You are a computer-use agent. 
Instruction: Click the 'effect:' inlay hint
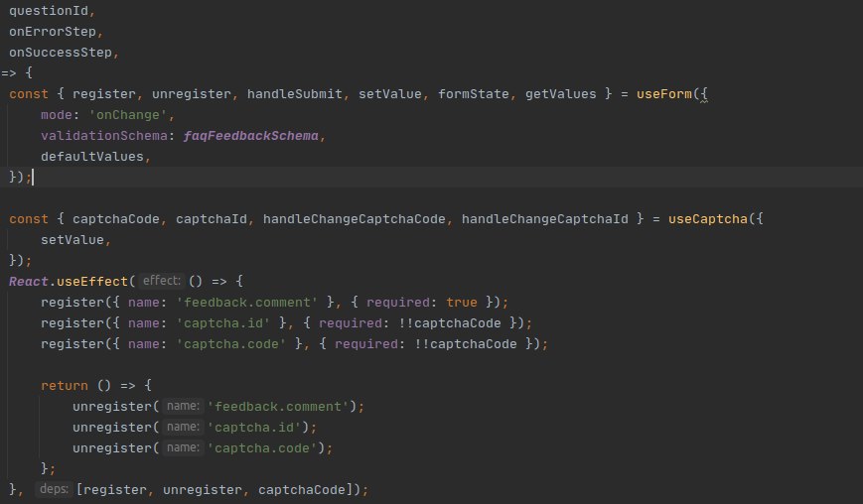tap(161, 281)
